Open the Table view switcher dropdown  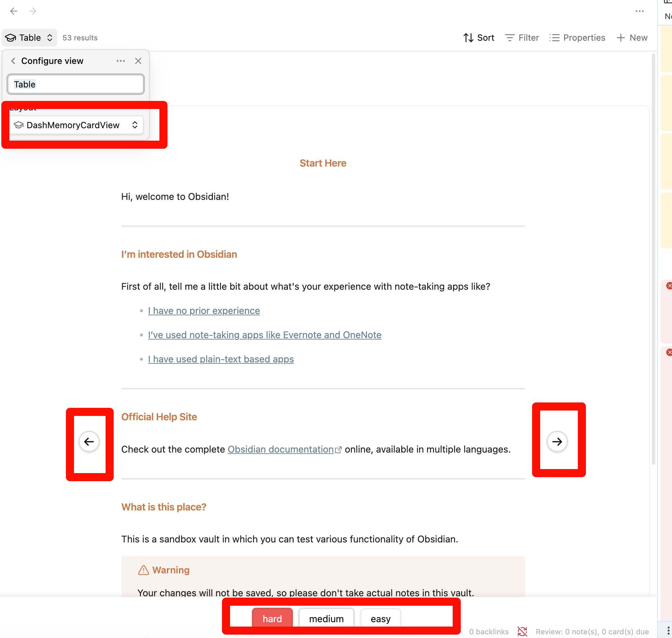[30, 38]
